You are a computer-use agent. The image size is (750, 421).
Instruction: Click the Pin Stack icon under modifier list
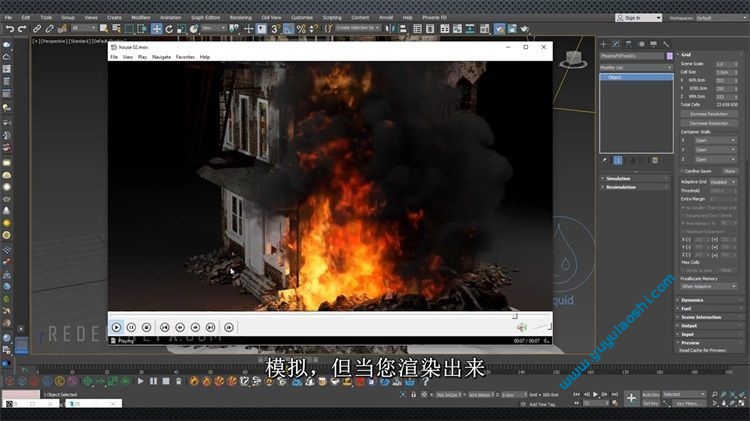605,160
